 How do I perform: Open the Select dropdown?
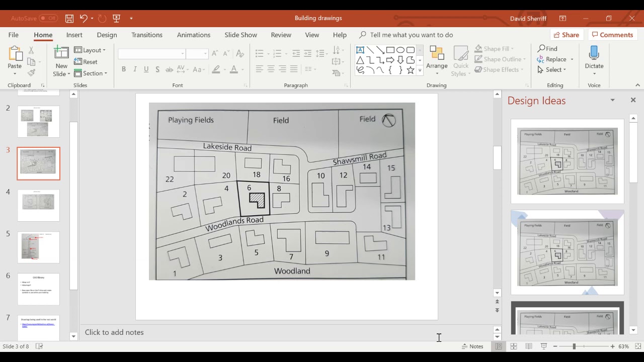551,70
